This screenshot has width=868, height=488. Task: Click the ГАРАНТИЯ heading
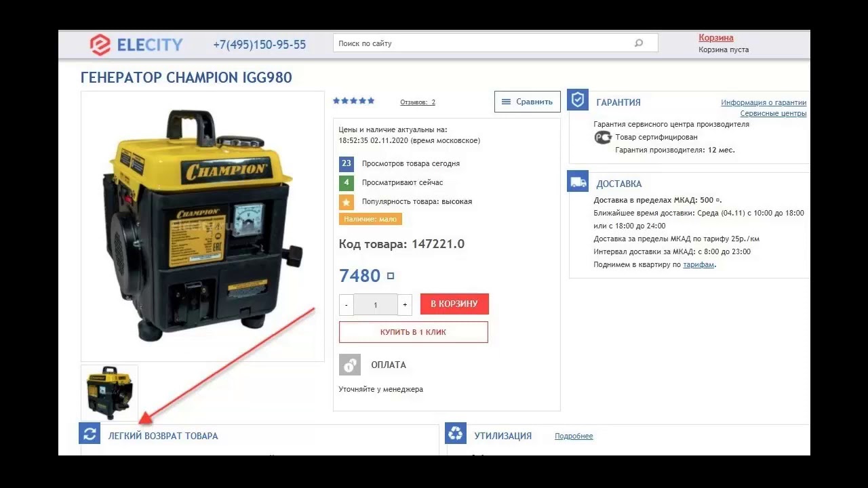[x=618, y=102]
